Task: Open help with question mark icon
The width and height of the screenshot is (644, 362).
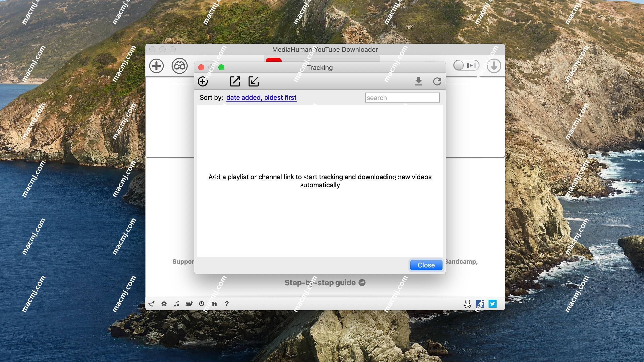Action: 227,304
